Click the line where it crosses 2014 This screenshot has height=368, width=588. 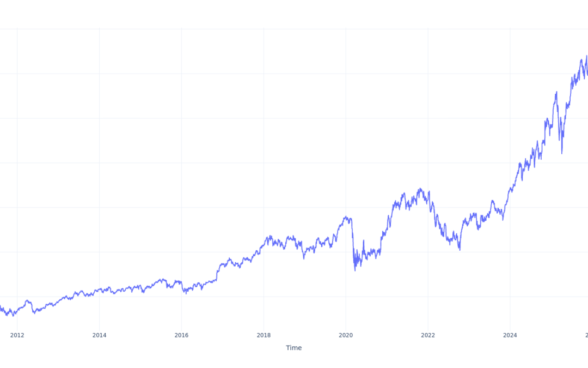click(x=99, y=291)
